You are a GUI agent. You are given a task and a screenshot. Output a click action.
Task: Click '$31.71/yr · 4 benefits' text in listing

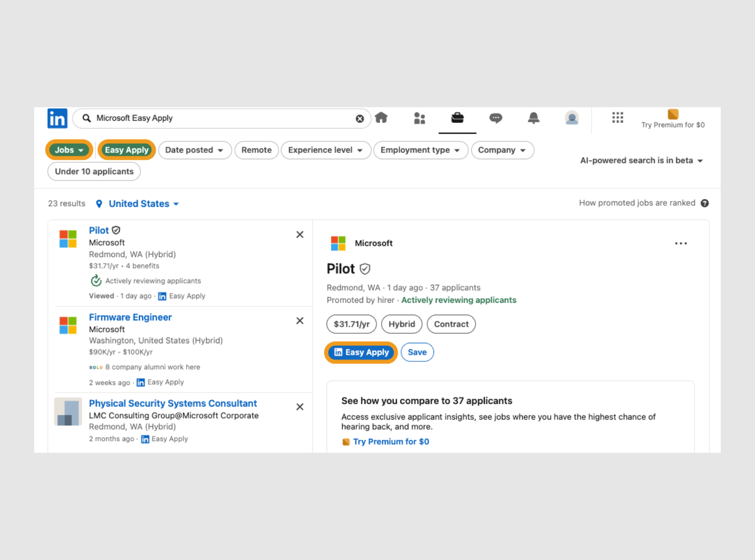[x=124, y=266]
